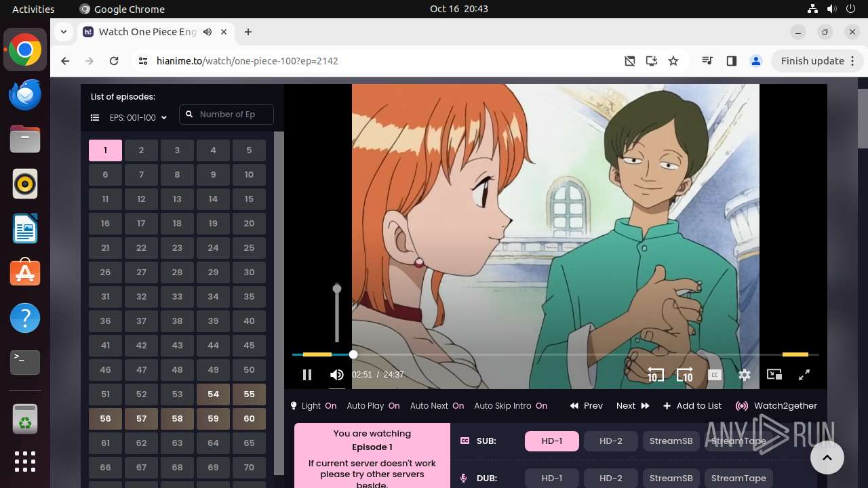
Task: Show applications grid in the dock
Action: (25, 462)
